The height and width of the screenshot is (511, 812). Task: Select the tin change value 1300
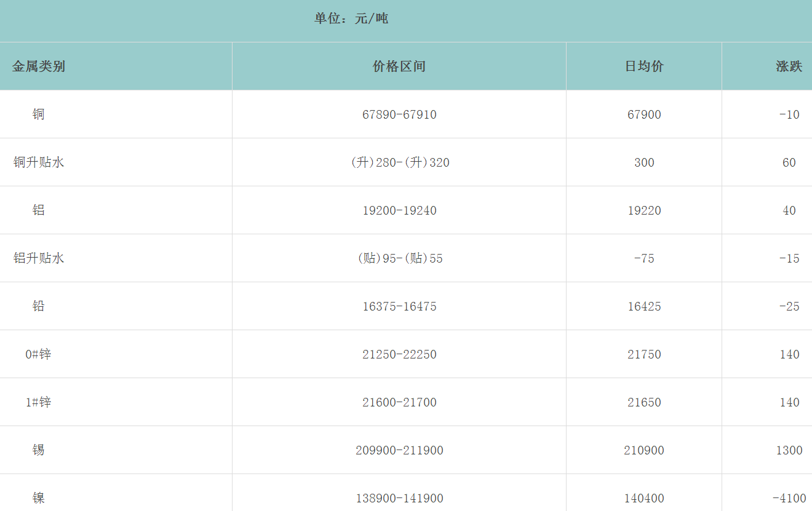(x=789, y=450)
